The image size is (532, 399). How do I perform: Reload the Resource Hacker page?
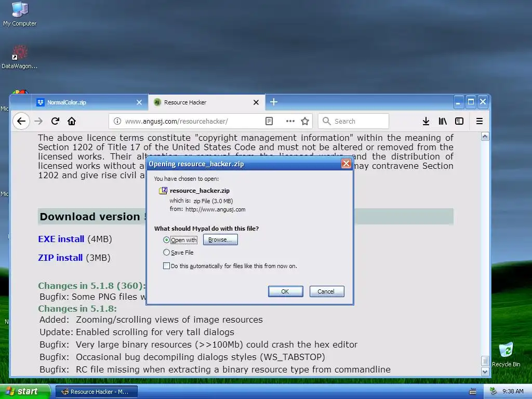55,121
